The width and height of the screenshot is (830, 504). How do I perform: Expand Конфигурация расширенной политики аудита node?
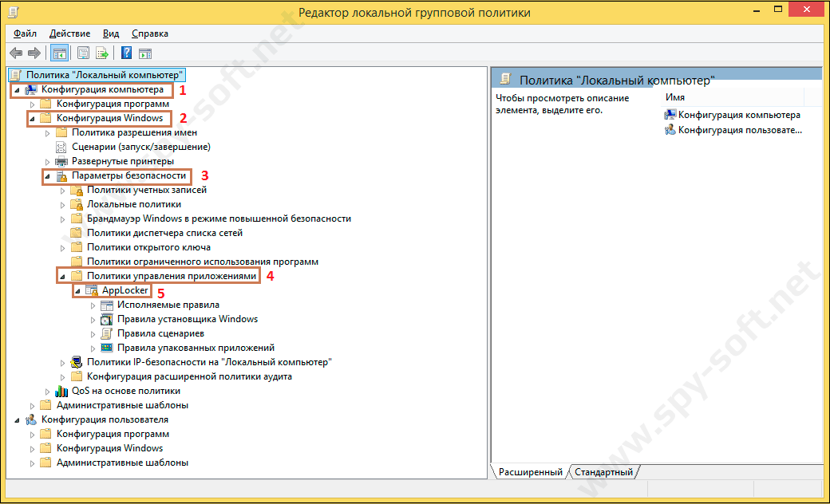[x=62, y=377]
